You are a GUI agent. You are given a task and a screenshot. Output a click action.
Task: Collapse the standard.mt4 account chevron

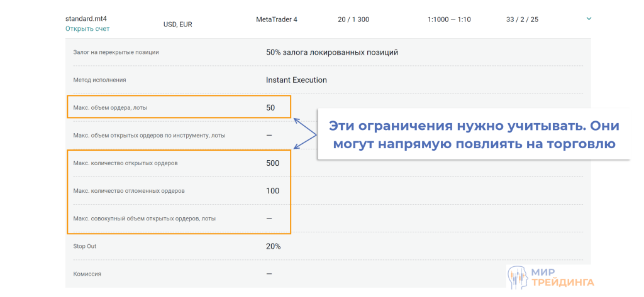click(589, 19)
